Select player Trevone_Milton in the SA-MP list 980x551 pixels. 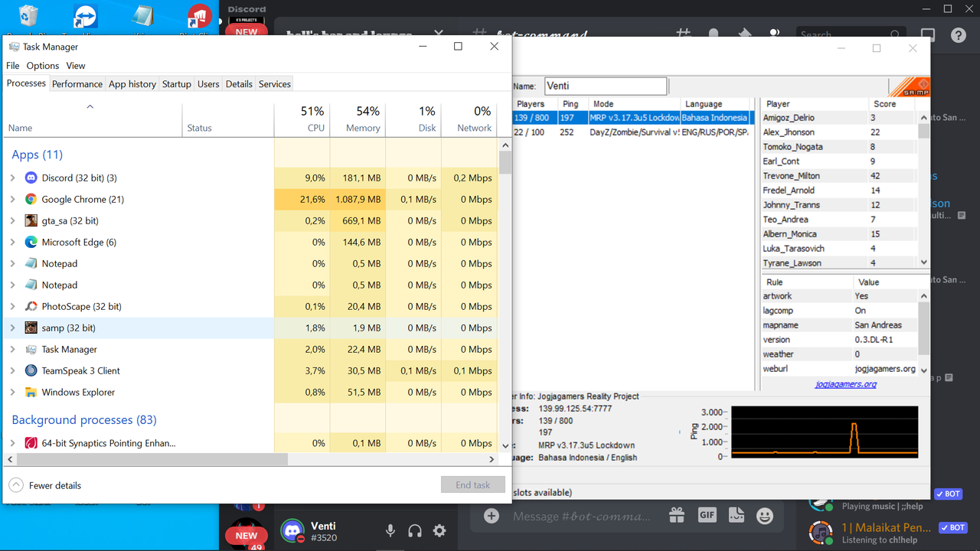pos(840,176)
